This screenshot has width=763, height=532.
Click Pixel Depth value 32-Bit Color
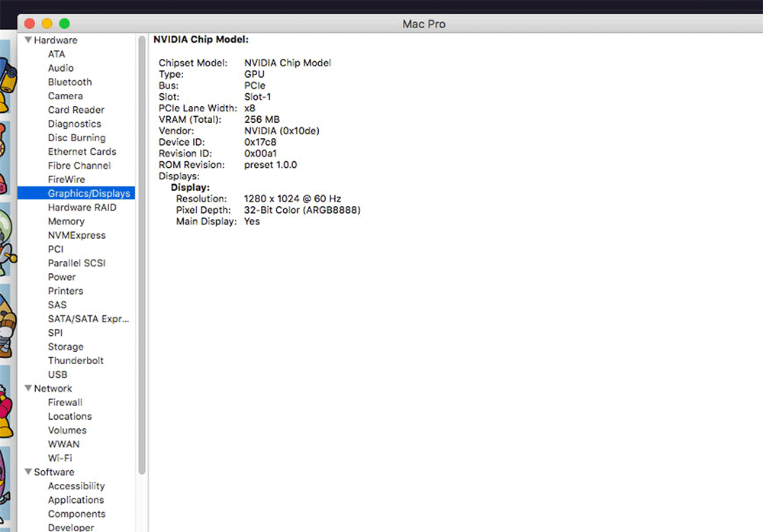tap(302, 210)
